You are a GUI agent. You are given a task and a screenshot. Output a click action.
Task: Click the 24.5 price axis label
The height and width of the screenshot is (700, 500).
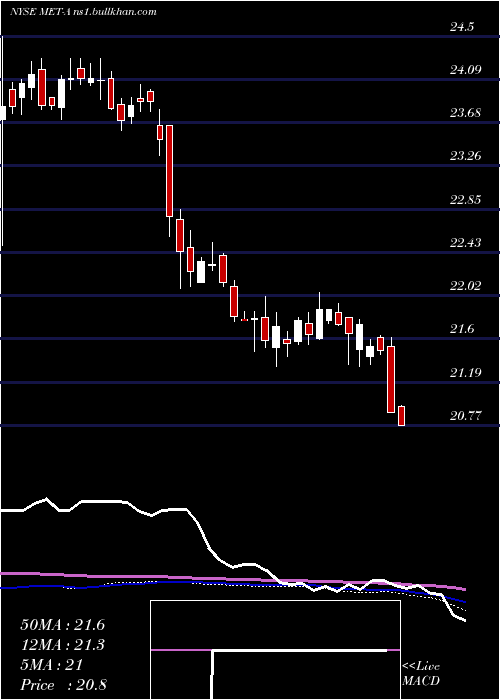(462, 27)
